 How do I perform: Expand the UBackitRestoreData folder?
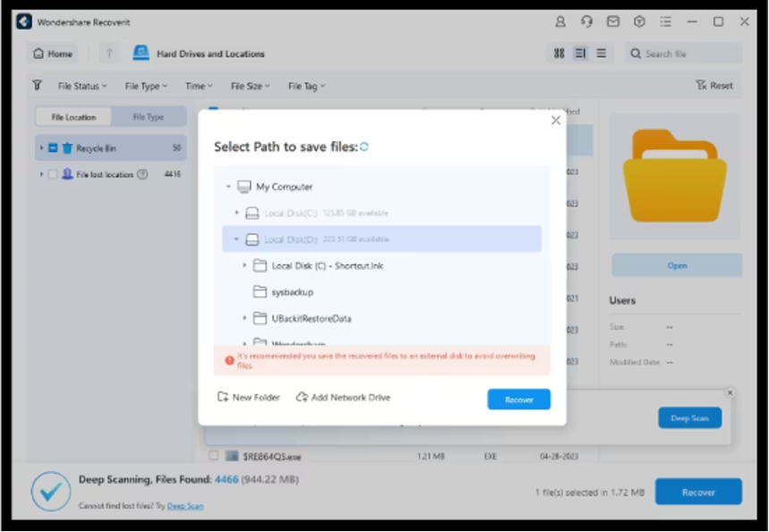[244, 318]
